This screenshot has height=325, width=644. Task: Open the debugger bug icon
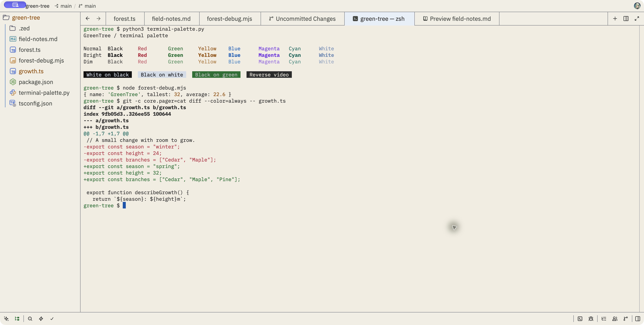[591, 318]
